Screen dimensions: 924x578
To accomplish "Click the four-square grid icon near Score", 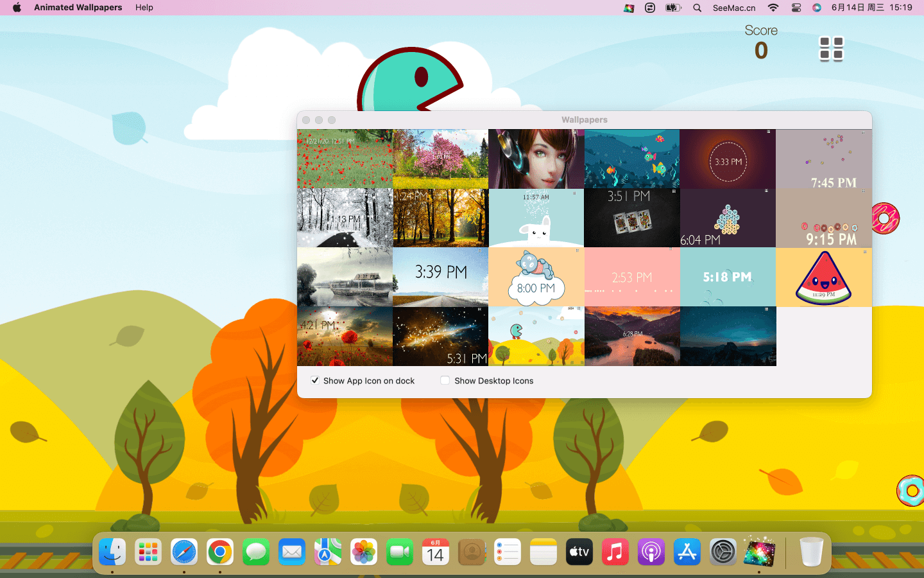I will tap(831, 49).
